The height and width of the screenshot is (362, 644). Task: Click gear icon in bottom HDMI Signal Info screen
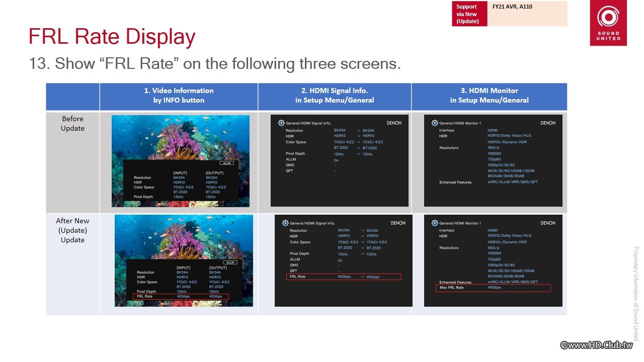pos(285,223)
